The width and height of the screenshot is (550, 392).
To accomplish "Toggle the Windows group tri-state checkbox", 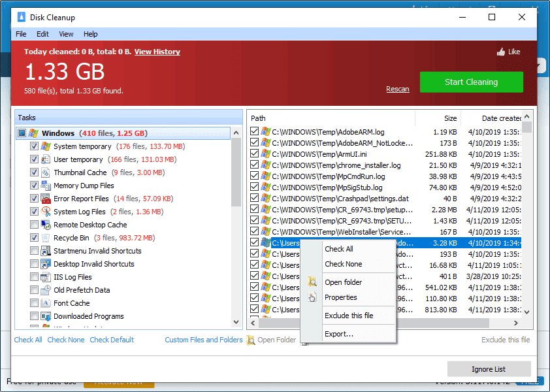I will [22, 133].
